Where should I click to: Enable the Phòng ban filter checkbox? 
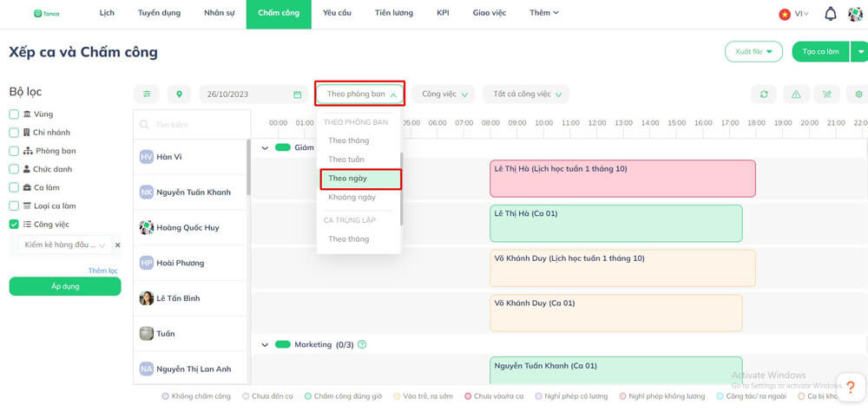pos(14,151)
